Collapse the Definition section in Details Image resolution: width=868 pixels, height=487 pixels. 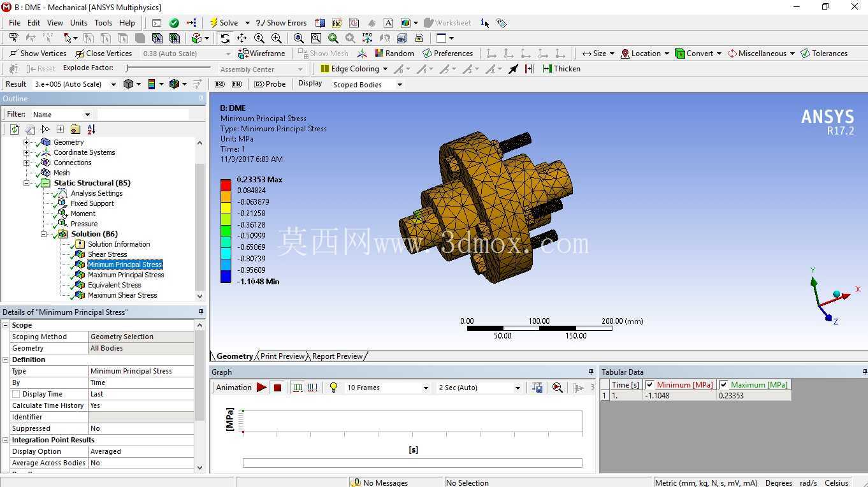(6, 360)
